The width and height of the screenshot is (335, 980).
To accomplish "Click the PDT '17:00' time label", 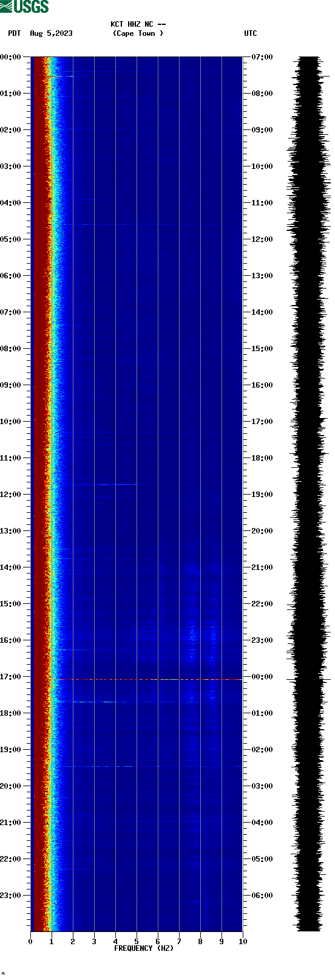I will click(10, 677).
